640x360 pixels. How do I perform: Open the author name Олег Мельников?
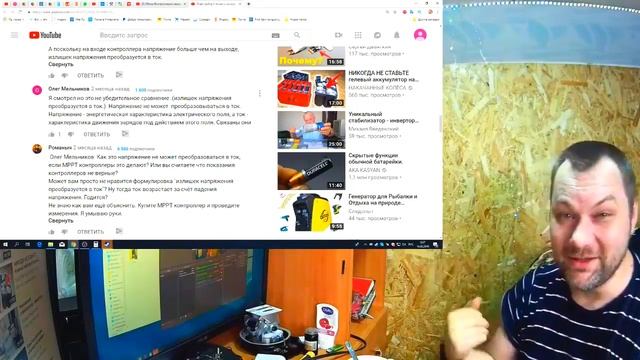tap(69, 89)
